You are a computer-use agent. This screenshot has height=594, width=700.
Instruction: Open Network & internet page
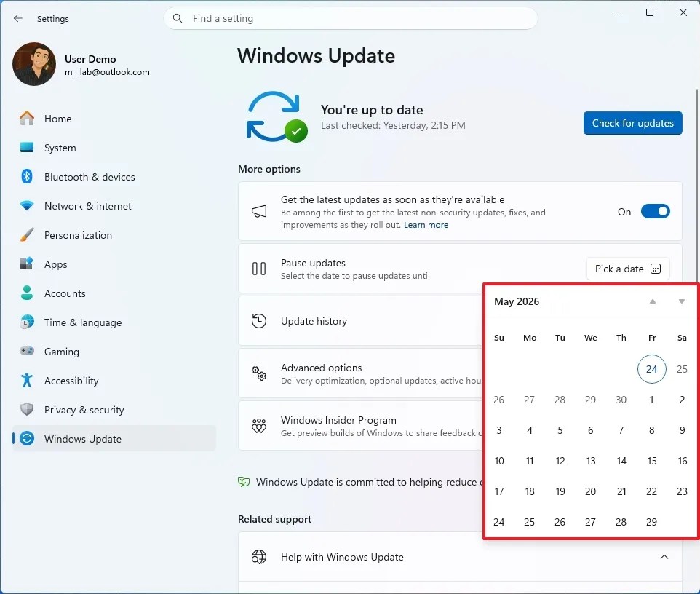(114, 206)
